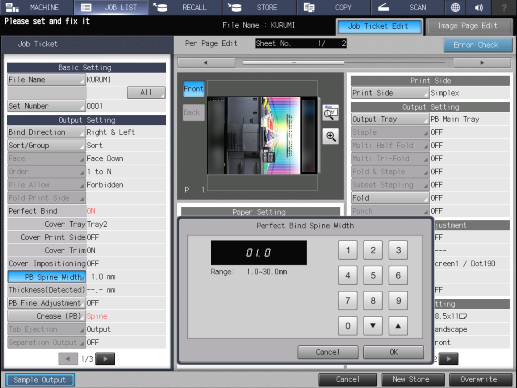Show the Back side preview
The image size is (517, 388).
(x=194, y=112)
